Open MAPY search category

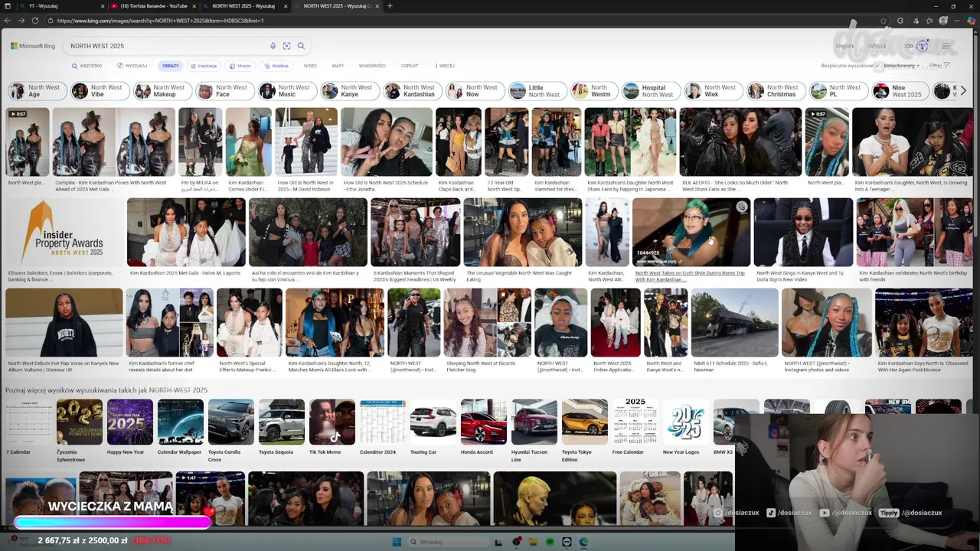(338, 66)
